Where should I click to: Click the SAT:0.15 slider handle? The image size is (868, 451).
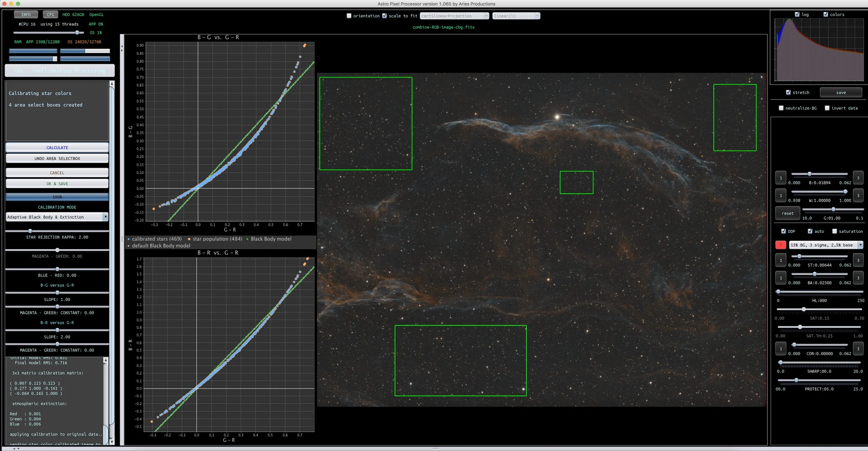[x=804, y=309]
